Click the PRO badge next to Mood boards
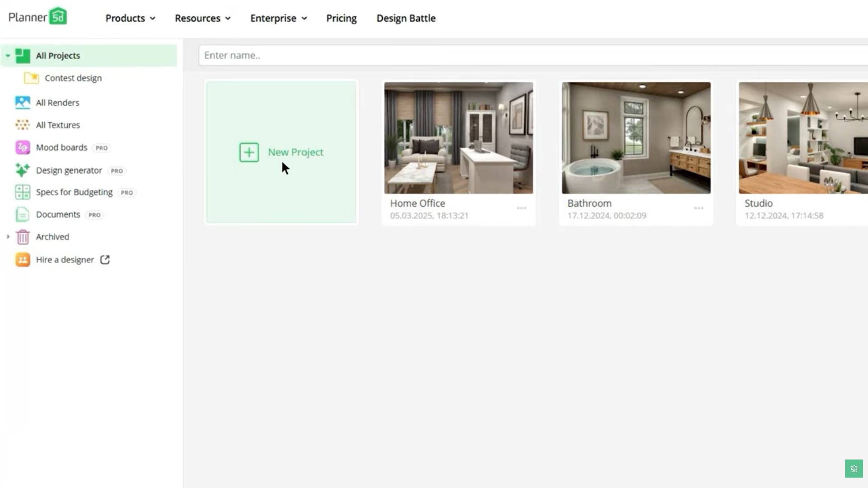Image resolution: width=868 pixels, height=488 pixels. tap(102, 148)
